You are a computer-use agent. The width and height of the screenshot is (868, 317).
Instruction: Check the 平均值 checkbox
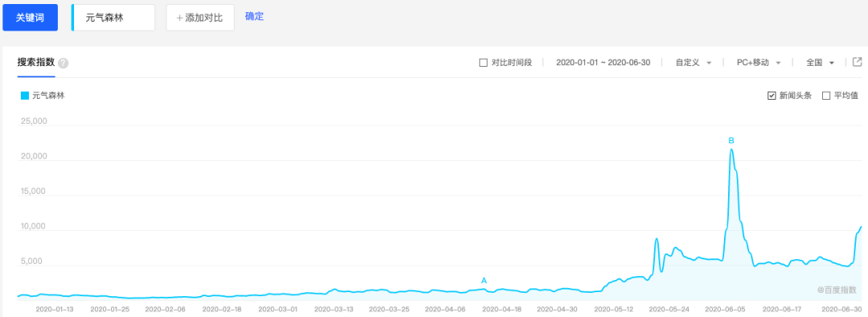[826, 96]
